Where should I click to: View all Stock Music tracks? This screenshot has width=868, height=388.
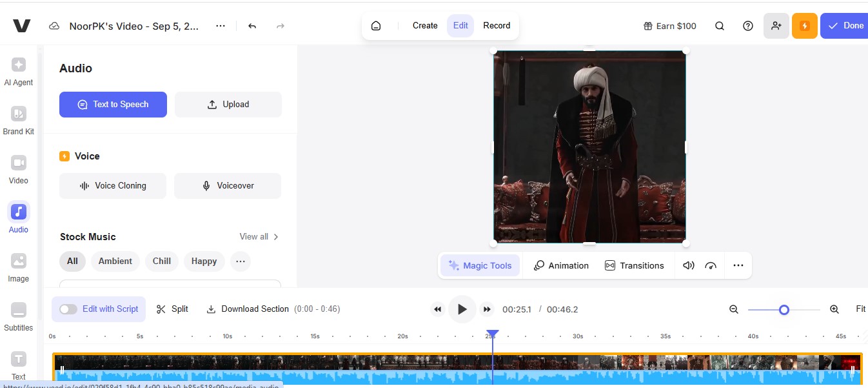tap(254, 236)
